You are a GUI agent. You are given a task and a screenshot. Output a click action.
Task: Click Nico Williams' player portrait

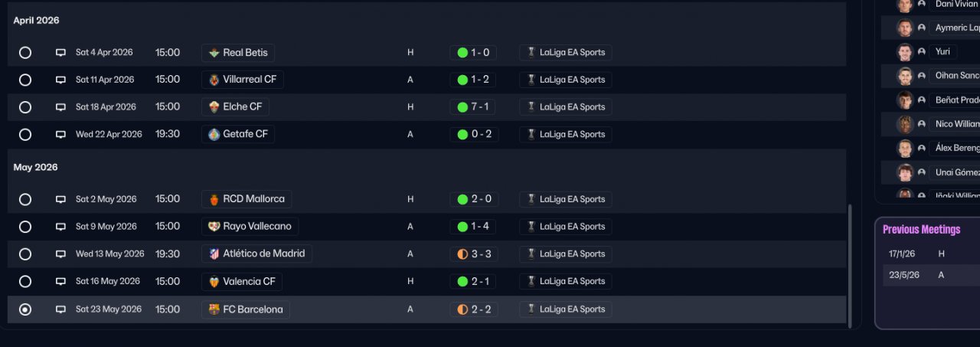coord(905,124)
